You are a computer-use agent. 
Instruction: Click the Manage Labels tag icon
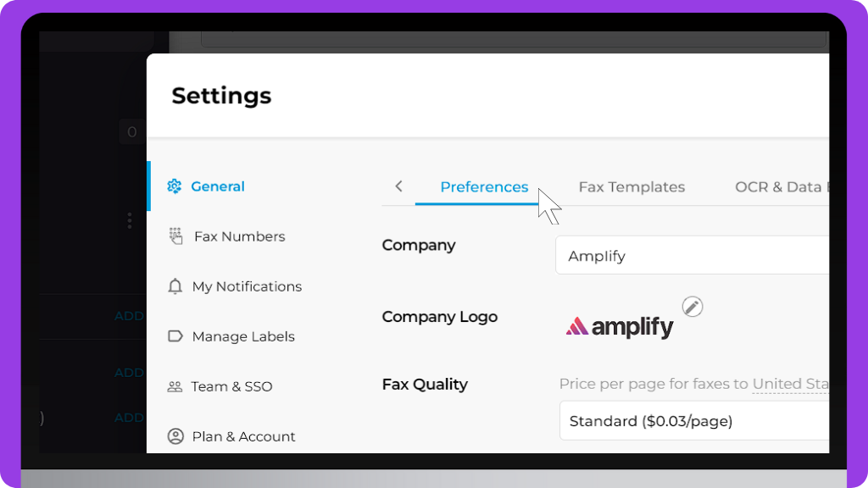175,336
